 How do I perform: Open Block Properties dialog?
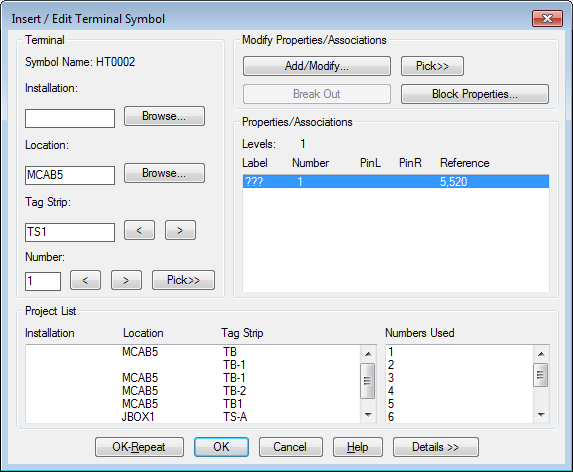[475, 94]
